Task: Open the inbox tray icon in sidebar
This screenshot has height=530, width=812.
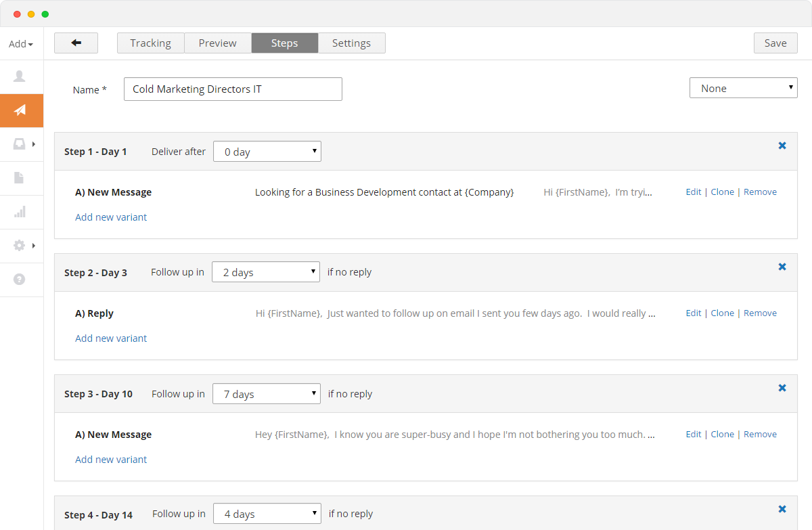Action: coord(20,144)
